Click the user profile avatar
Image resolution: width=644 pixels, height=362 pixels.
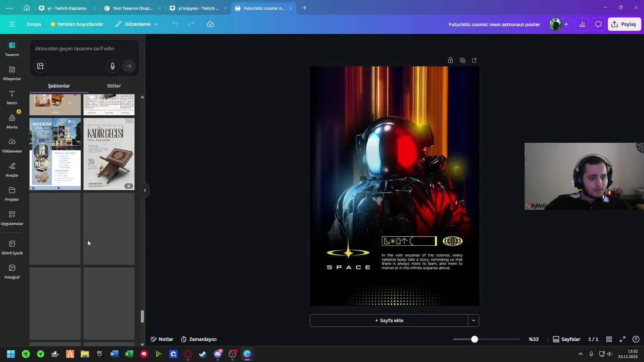coord(555,24)
